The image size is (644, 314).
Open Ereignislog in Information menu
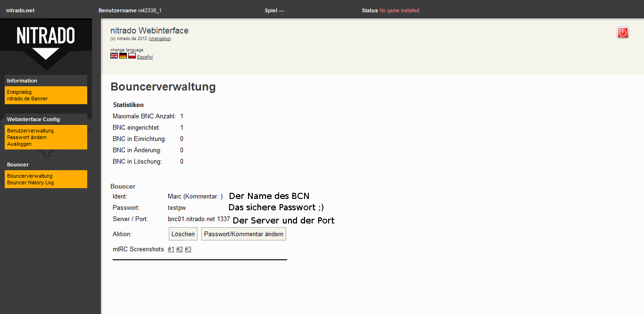(x=19, y=92)
